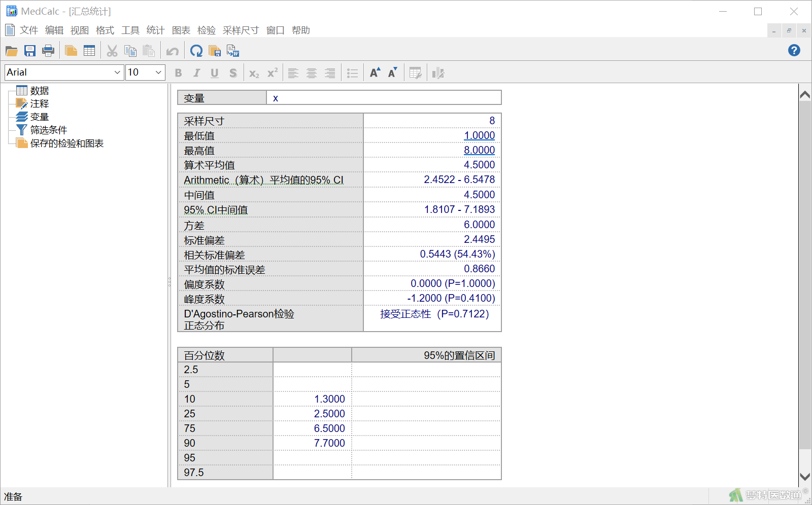The height and width of the screenshot is (505, 812).
Task: Open the 工具 menu
Action: point(130,30)
